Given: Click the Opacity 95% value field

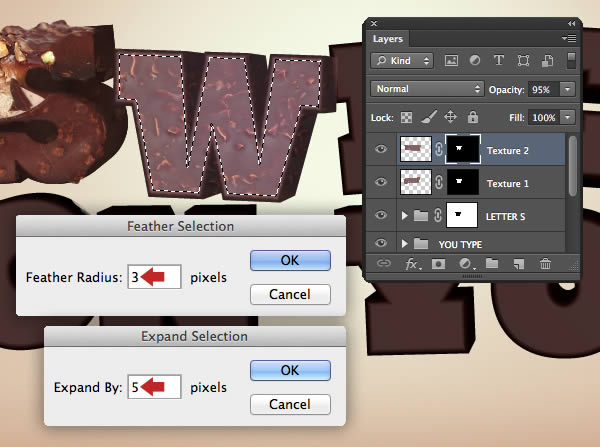Looking at the screenshot, I should 544,89.
